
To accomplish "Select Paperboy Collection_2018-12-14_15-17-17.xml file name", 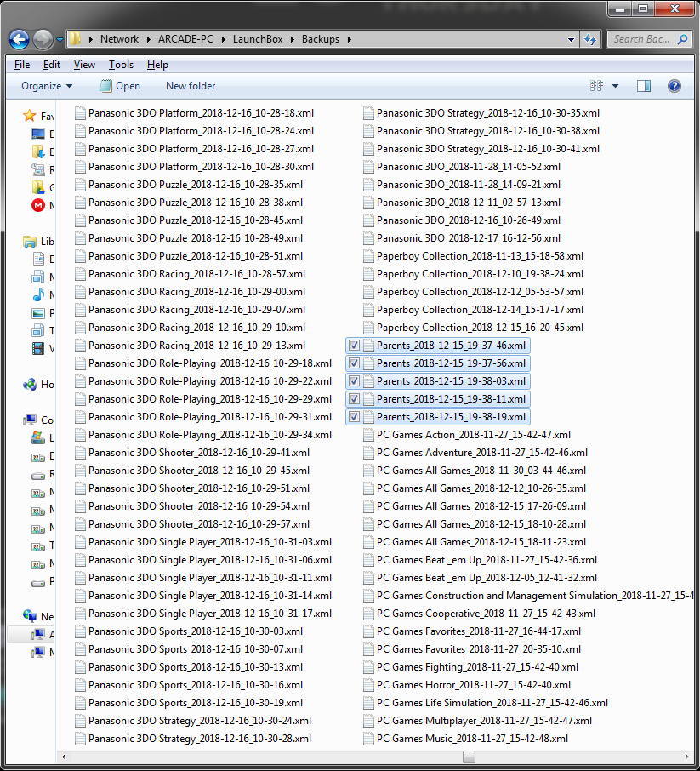I will (x=480, y=310).
